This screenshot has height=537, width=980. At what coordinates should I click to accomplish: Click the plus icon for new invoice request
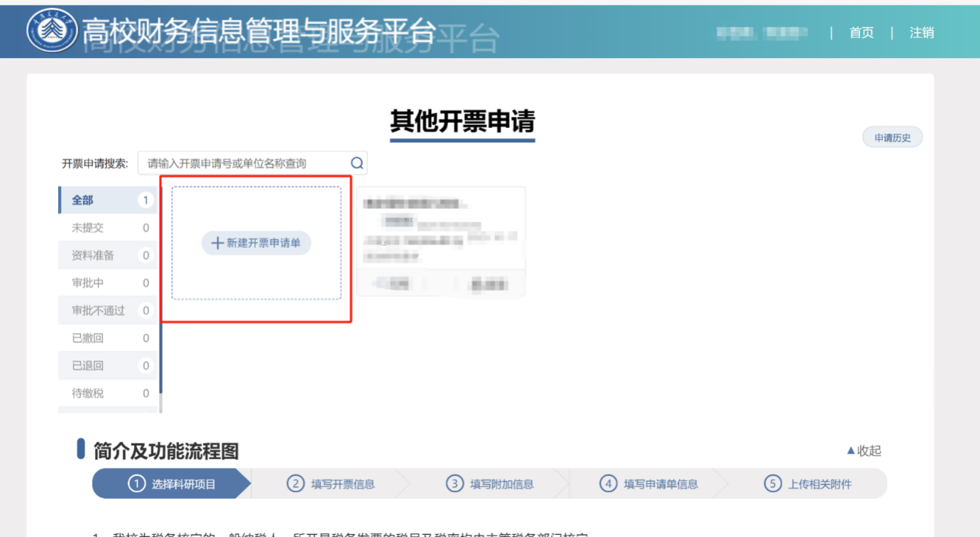[x=217, y=243]
